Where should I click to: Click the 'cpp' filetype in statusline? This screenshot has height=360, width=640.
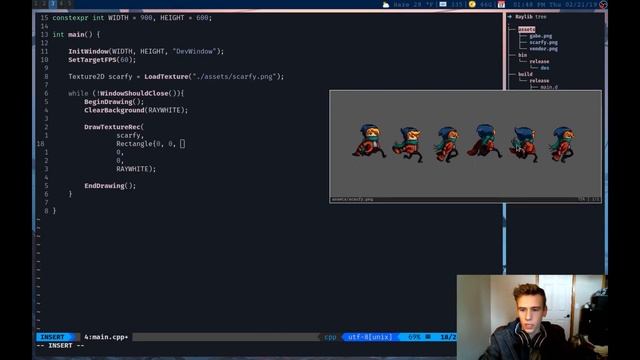[x=330, y=337]
